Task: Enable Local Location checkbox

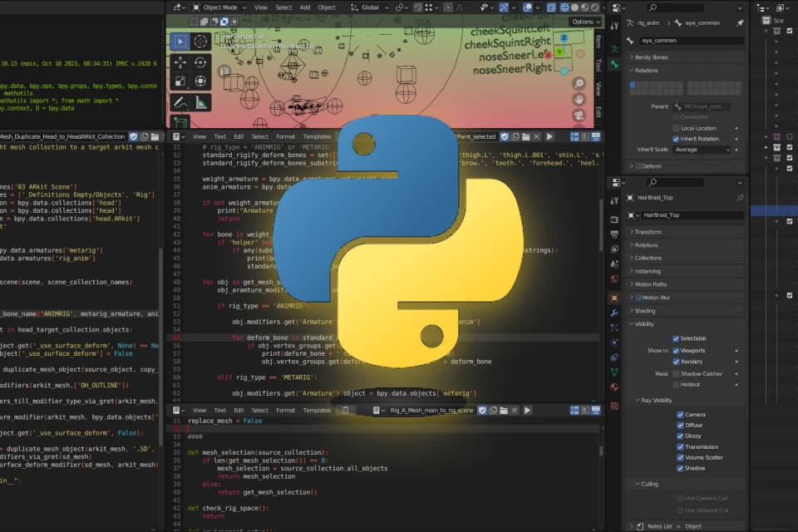Action: coord(676,128)
